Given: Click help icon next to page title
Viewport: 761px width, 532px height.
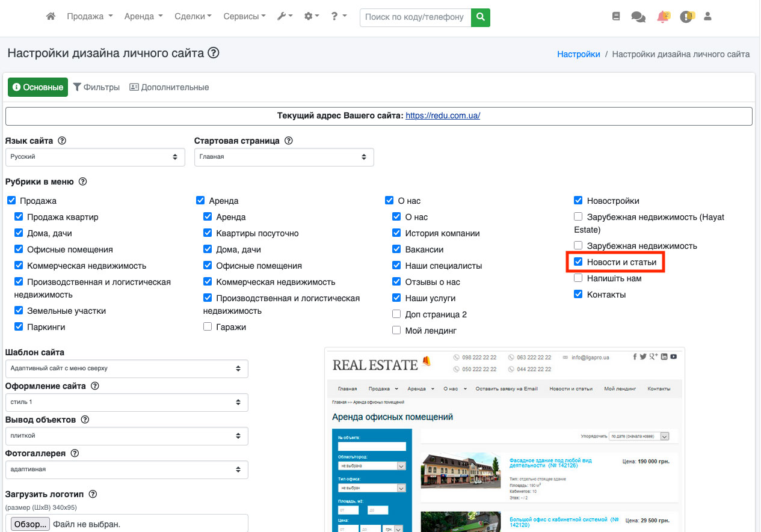Looking at the screenshot, I should [213, 53].
